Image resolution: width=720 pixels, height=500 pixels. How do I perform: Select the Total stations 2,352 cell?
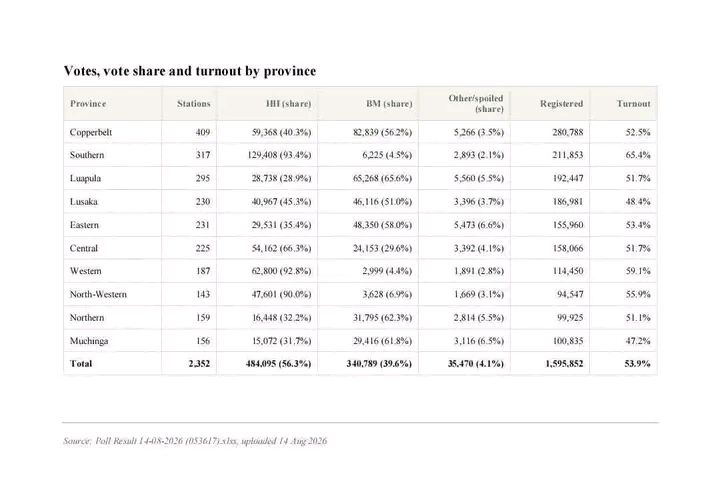click(199, 364)
